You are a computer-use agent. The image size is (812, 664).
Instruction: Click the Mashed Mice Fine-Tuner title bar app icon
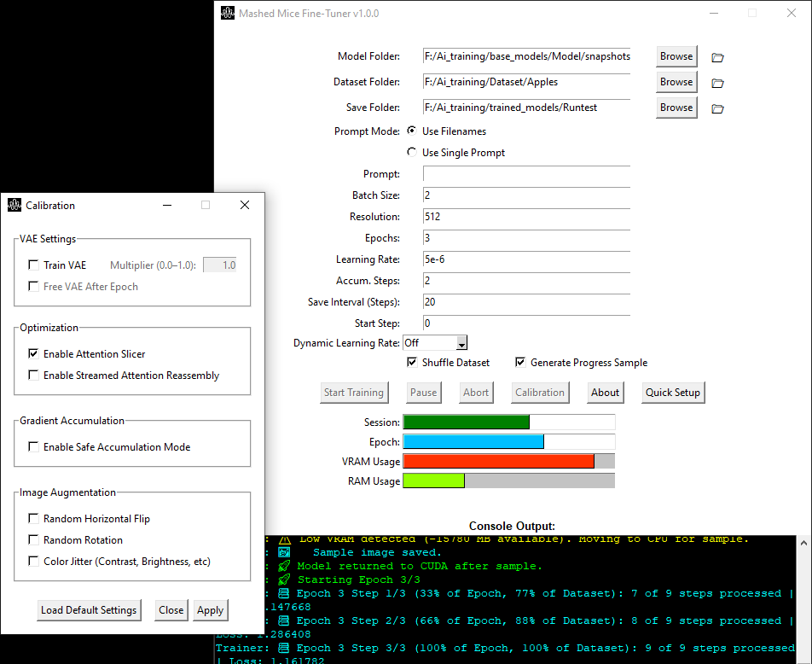coord(228,13)
